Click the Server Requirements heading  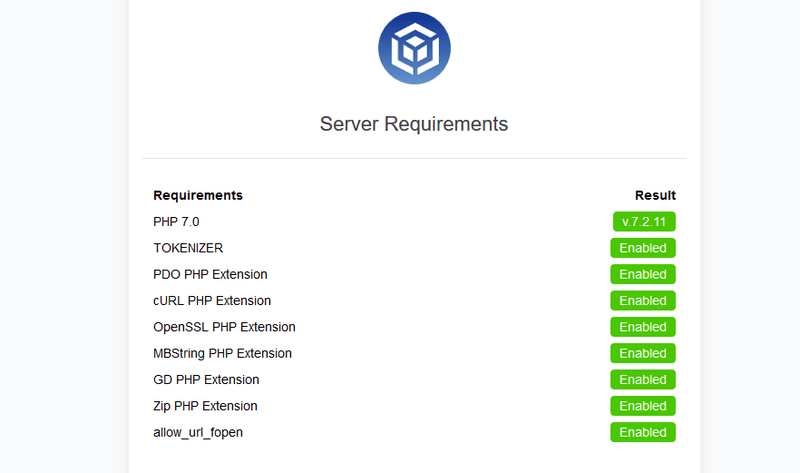coord(414,124)
